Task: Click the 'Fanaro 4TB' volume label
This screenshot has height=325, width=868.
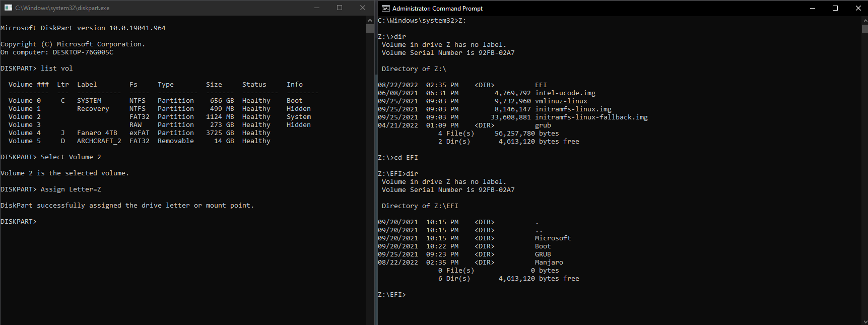Action: point(97,133)
